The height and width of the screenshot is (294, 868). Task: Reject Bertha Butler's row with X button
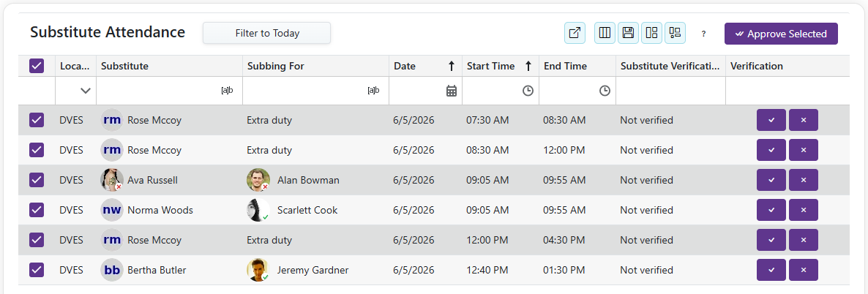(x=804, y=270)
